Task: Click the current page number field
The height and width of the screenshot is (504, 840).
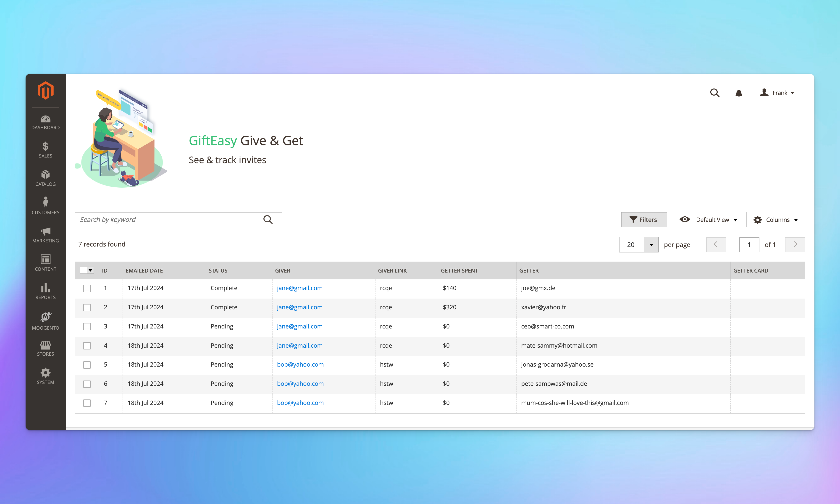Action: pos(749,244)
